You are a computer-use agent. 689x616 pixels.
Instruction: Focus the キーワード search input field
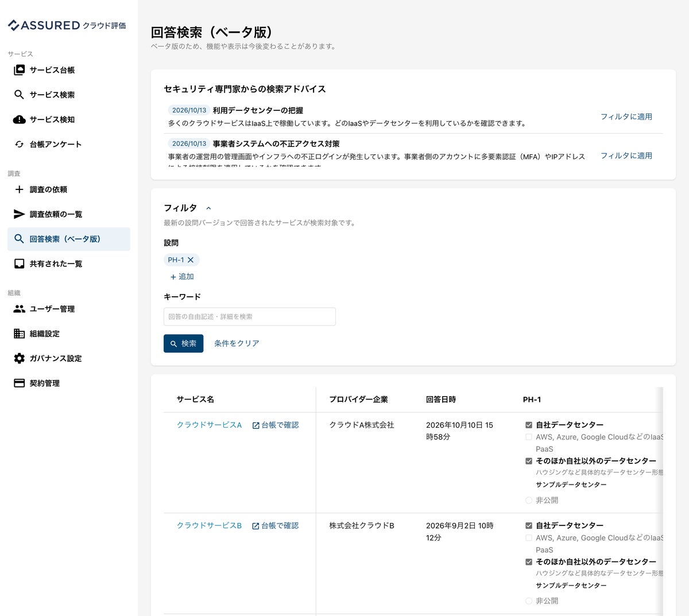click(250, 316)
